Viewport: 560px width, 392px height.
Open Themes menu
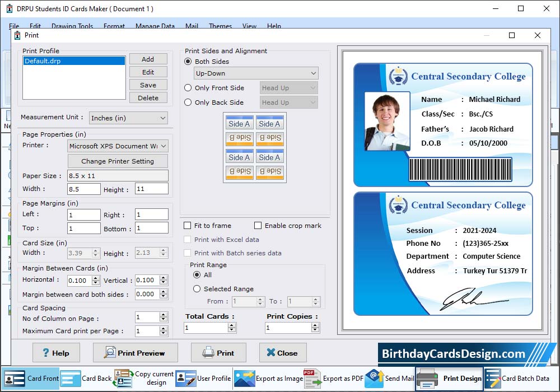click(220, 26)
